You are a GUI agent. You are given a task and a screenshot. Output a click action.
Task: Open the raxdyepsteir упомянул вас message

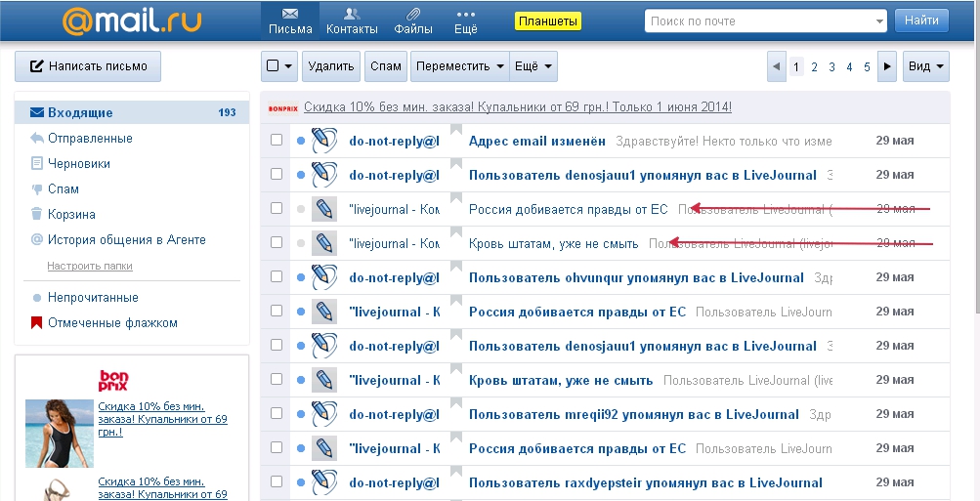click(646, 482)
